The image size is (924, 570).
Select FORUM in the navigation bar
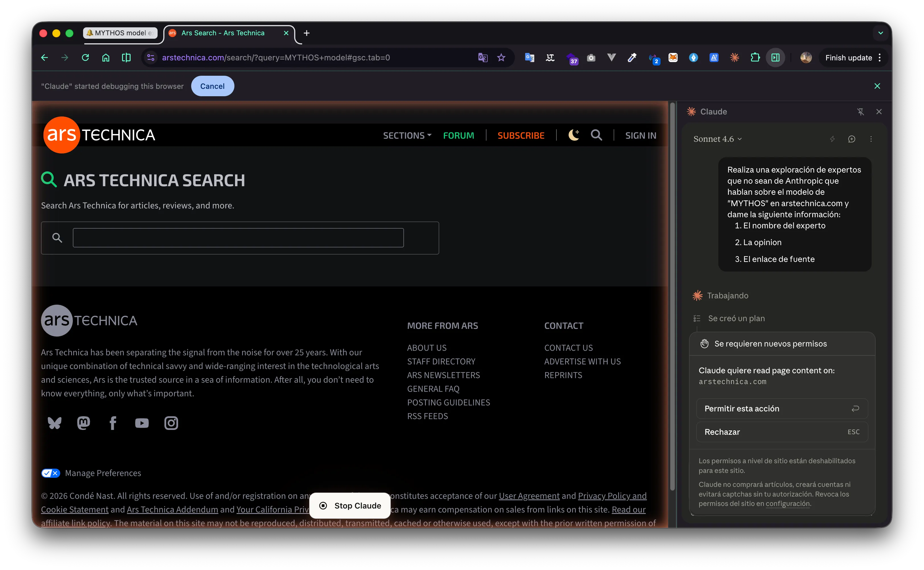(459, 135)
